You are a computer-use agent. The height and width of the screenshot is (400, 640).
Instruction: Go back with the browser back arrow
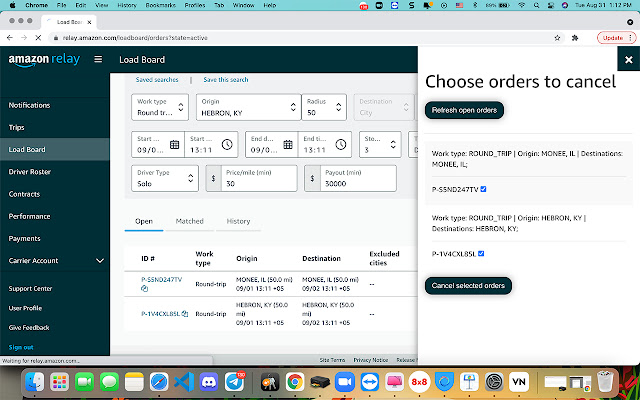[x=10, y=38]
